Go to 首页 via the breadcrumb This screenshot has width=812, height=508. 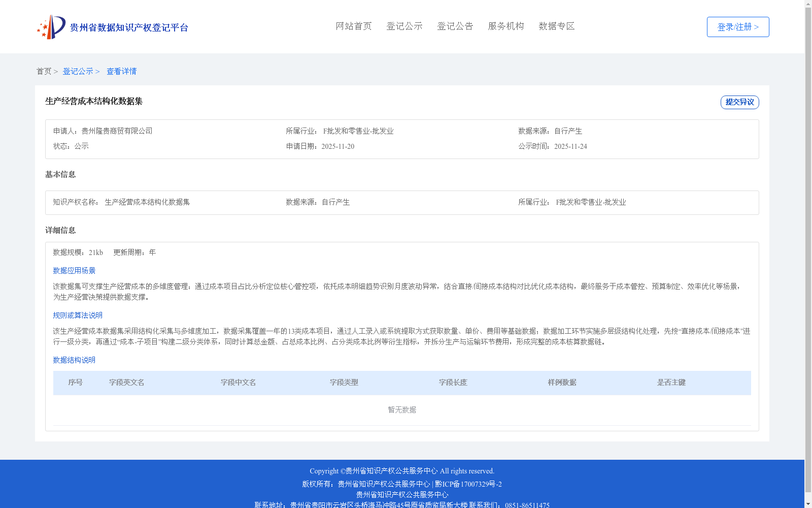point(44,71)
